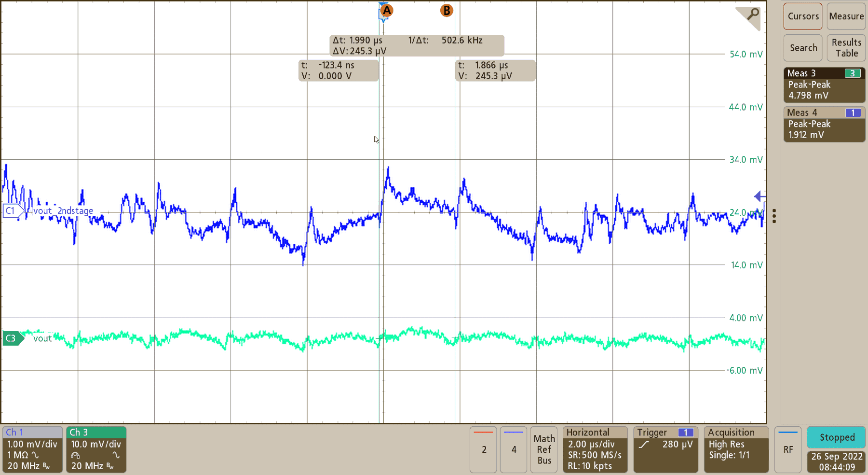Open the Results Table

(x=846, y=48)
